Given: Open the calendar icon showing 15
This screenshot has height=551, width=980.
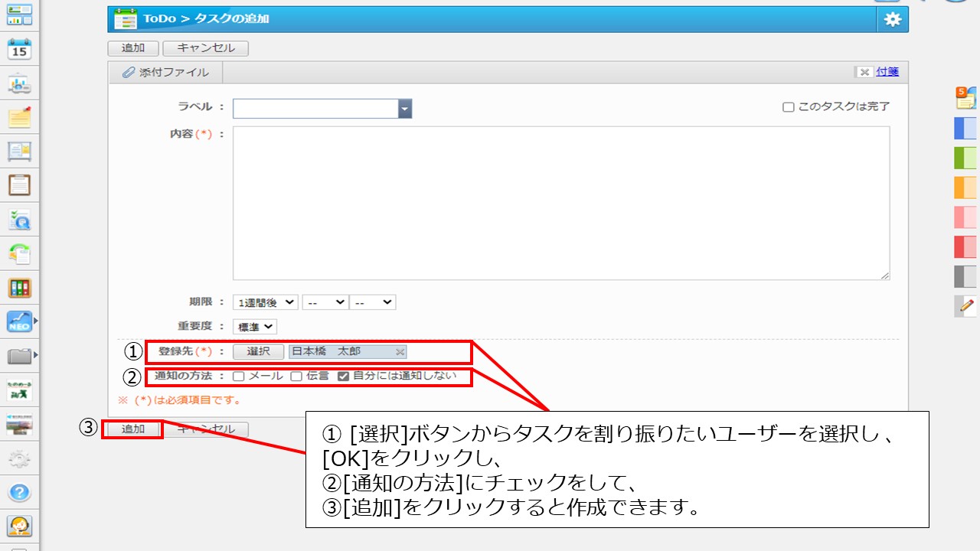Looking at the screenshot, I should [x=19, y=49].
